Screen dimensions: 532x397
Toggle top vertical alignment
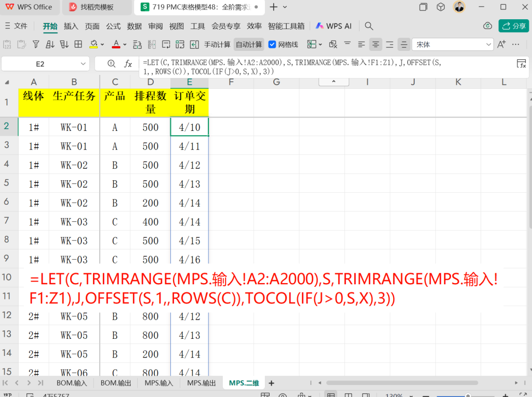347,44
